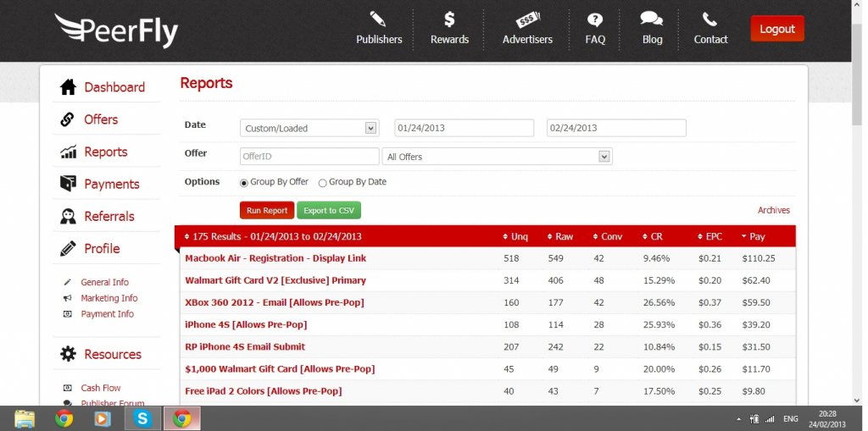Open iPhone 4S [Allows Pre-Pop] offer link
This screenshot has height=431, width=868.
tap(246, 325)
